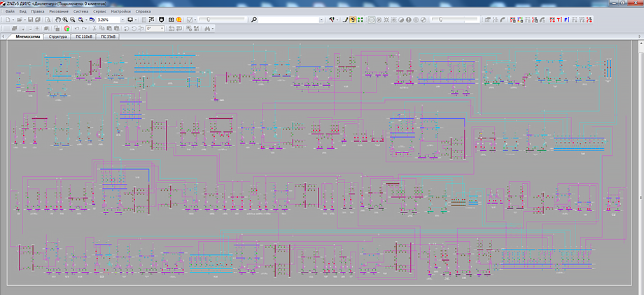Open the dropdown arrow beside the checkmark box
Screen dimensions: 644x295
click(195, 20)
